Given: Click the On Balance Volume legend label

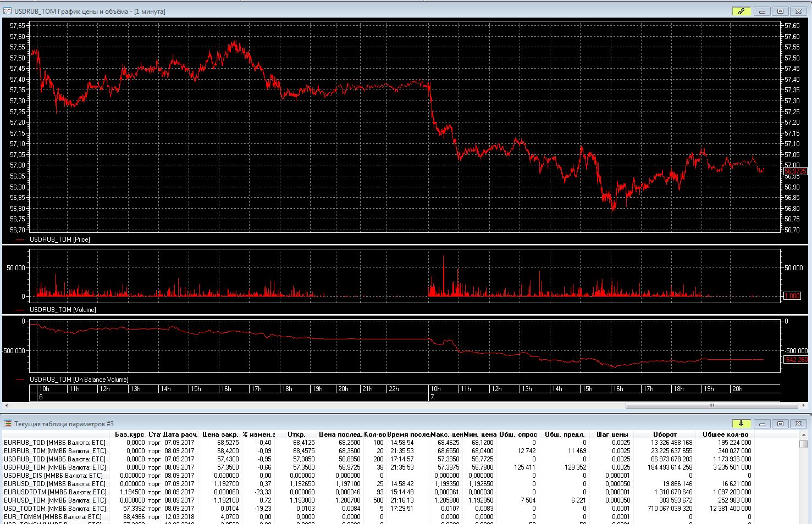Looking at the screenshot, I should [x=79, y=380].
